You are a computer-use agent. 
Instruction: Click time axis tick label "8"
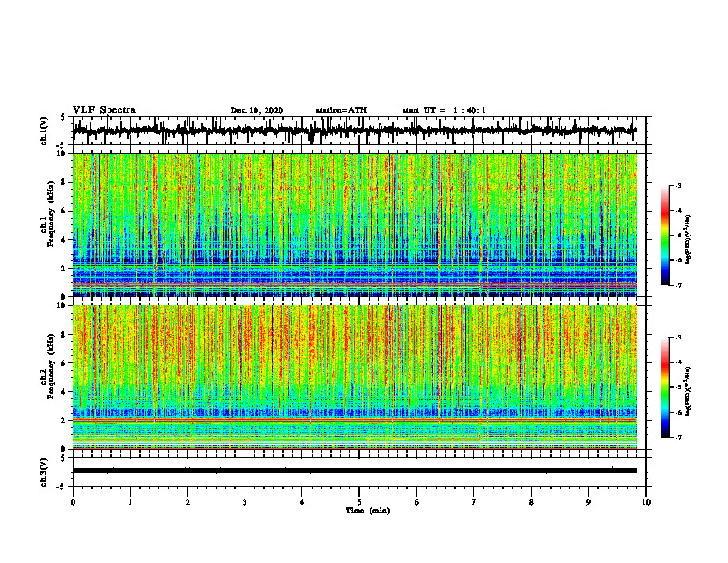531,502
